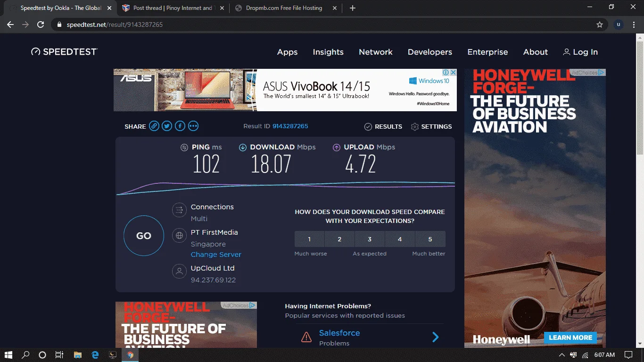Click the Results checkmark icon
Image resolution: width=644 pixels, height=362 pixels.
pyautogui.click(x=368, y=127)
